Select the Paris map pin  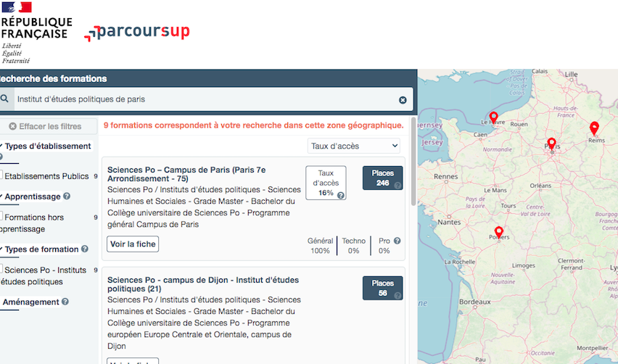(552, 144)
